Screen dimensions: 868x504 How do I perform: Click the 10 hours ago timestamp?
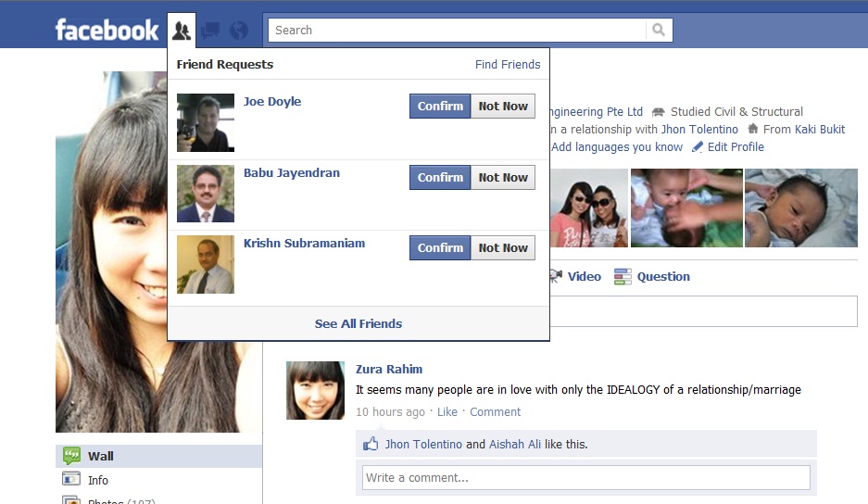pyautogui.click(x=390, y=411)
